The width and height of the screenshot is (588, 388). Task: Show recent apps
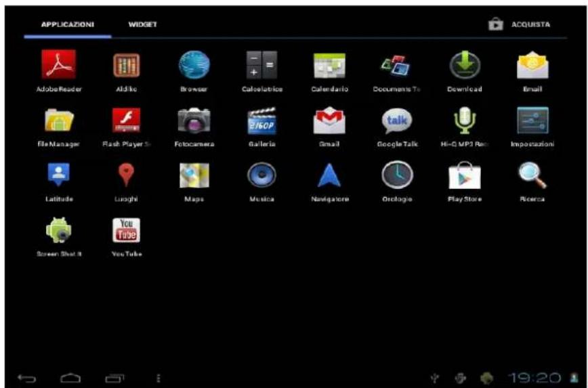(x=114, y=379)
